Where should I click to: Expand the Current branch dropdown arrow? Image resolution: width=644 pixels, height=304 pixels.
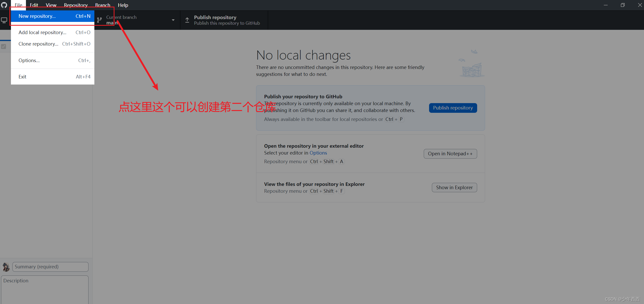point(173,20)
